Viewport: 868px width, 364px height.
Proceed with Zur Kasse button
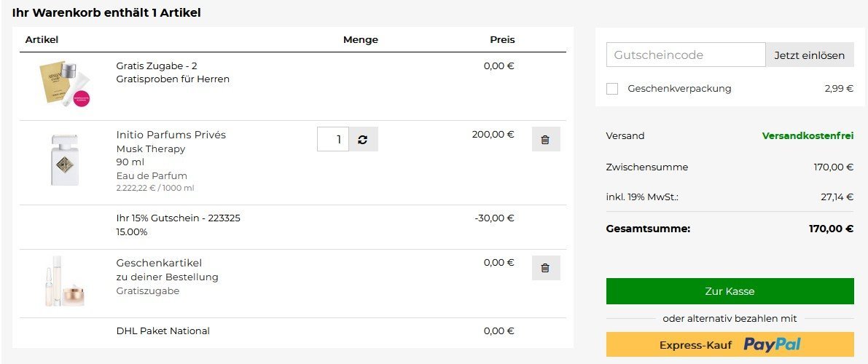[x=730, y=291]
